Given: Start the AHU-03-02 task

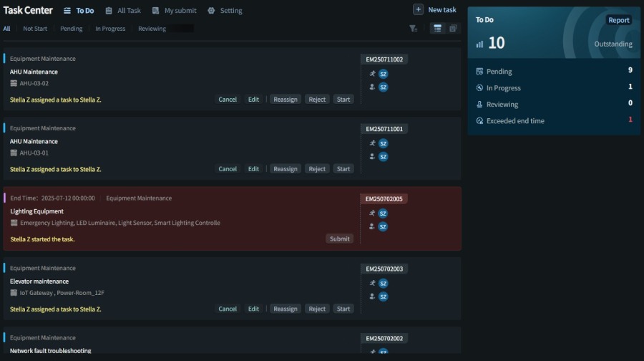Looking at the screenshot, I should pos(343,100).
